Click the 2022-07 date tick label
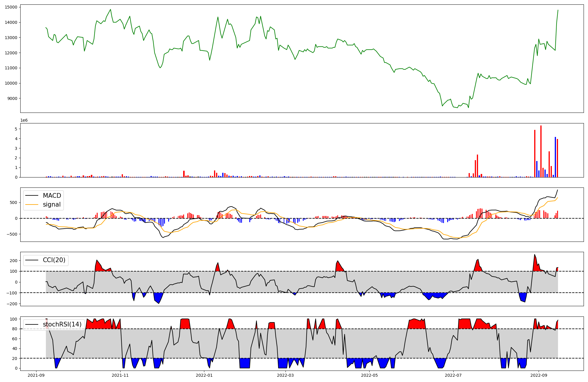The width and height of the screenshot is (588, 382). [x=453, y=375]
